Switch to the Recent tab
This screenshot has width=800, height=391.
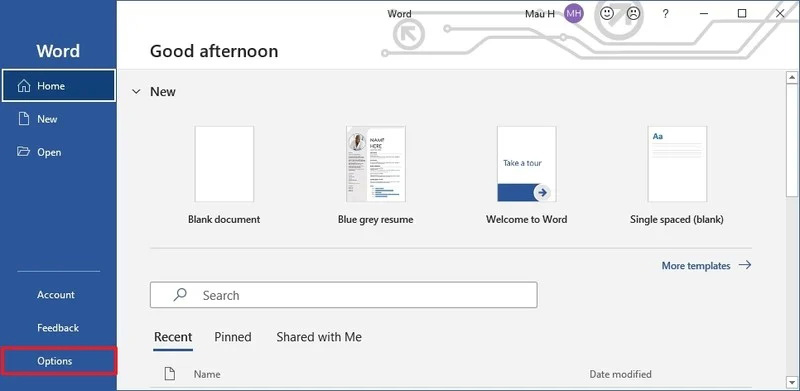coord(173,337)
